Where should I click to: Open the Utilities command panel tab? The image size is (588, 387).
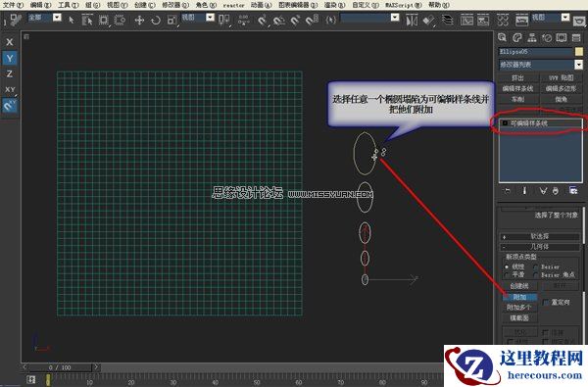tap(576, 37)
